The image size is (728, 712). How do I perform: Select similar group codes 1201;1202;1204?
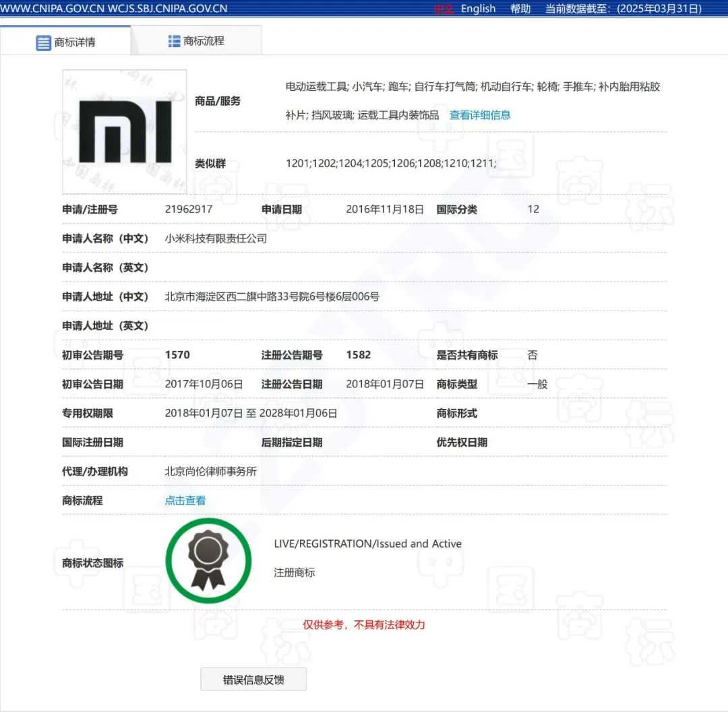pyautogui.click(x=324, y=163)
